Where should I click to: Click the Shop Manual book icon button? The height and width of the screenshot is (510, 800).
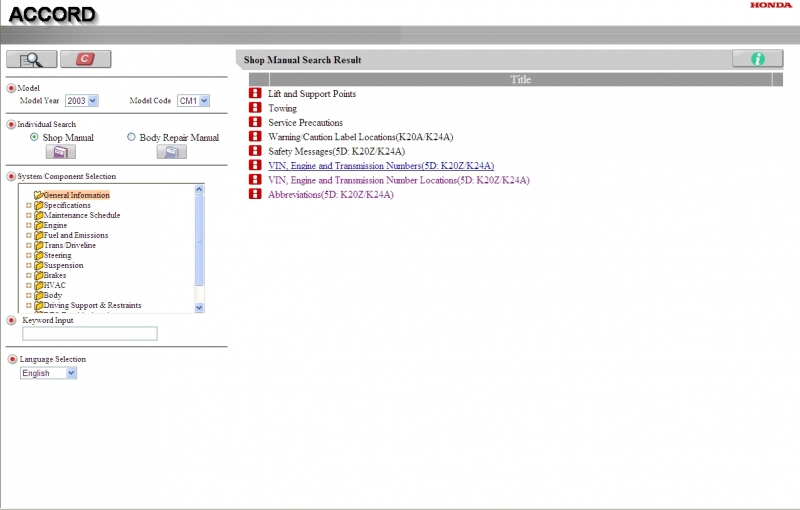coord(61,151)
